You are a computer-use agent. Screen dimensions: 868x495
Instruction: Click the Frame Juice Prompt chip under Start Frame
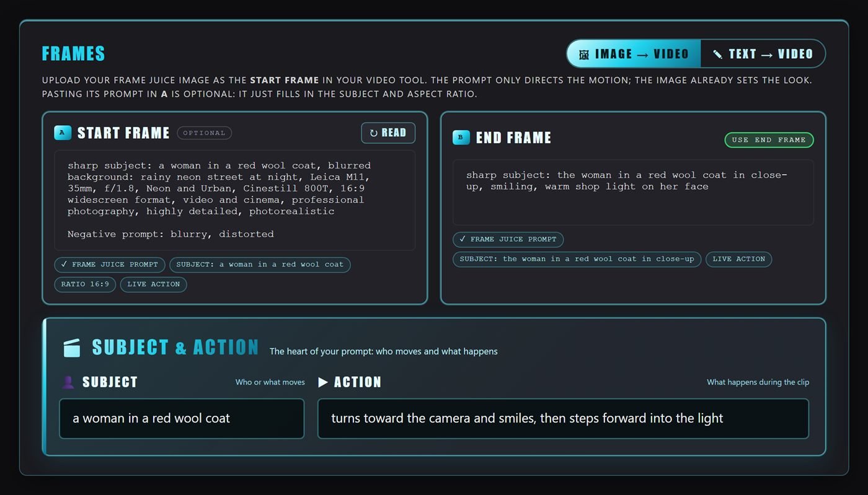[x=110, y=265]
